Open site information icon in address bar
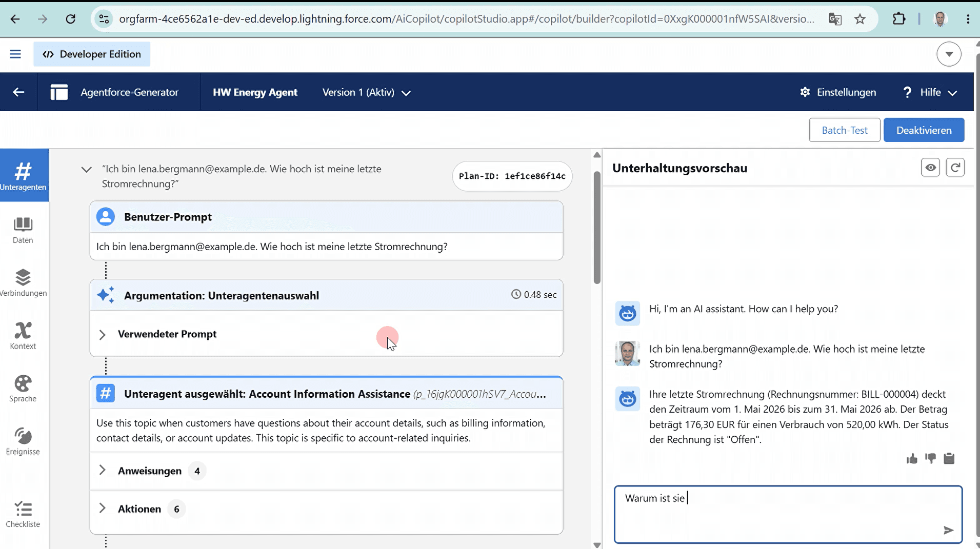Screen dimensions: 980x549 pyautogui.click(x=104, y=19)
